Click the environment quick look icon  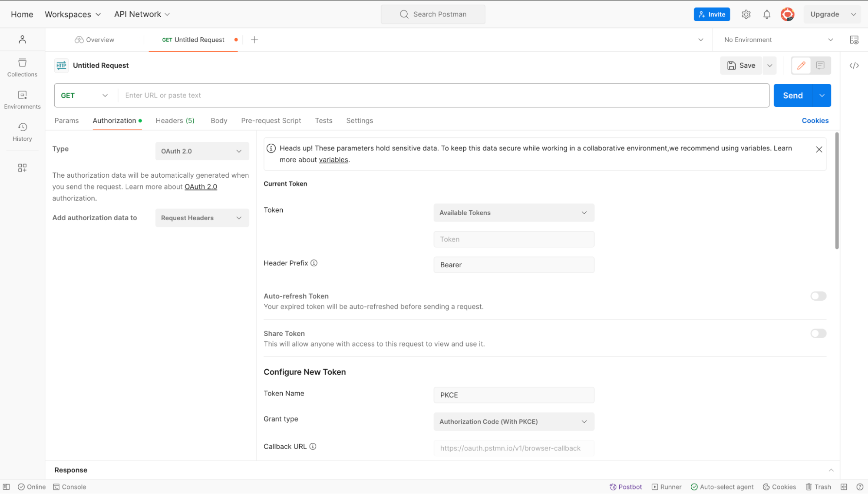tap(854, 40)
